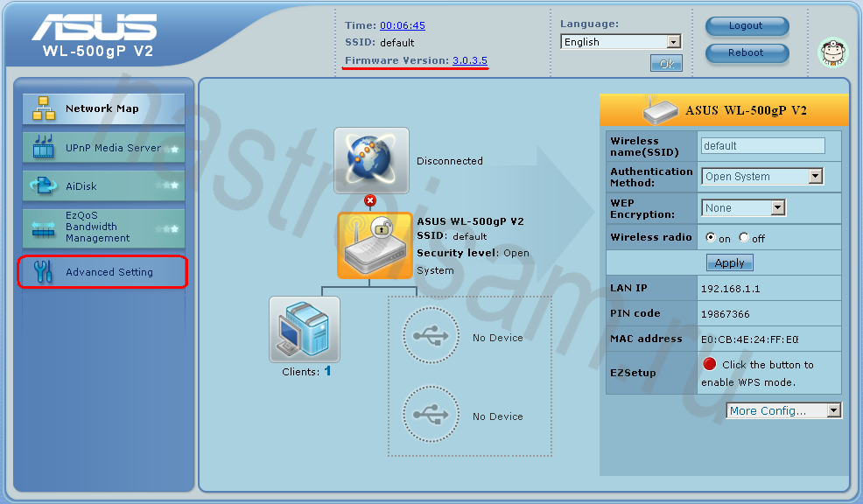Turn wireless radio off

point(743,237)
